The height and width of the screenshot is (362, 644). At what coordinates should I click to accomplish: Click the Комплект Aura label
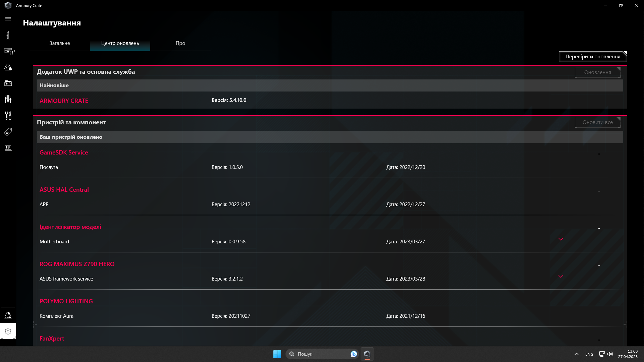(x=56, y=316)
